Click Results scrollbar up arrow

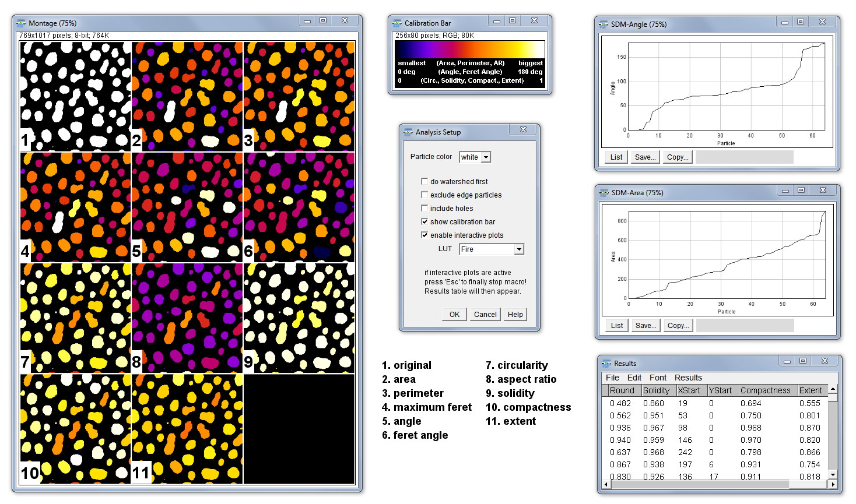click(833, 389)
